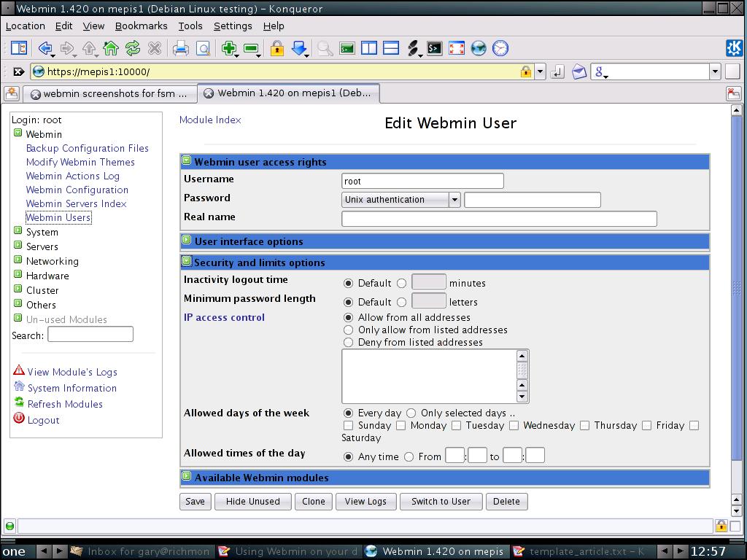This screenshot has width=747, height=560.
Task: Go to the home page icon
Action: [111, 48]
